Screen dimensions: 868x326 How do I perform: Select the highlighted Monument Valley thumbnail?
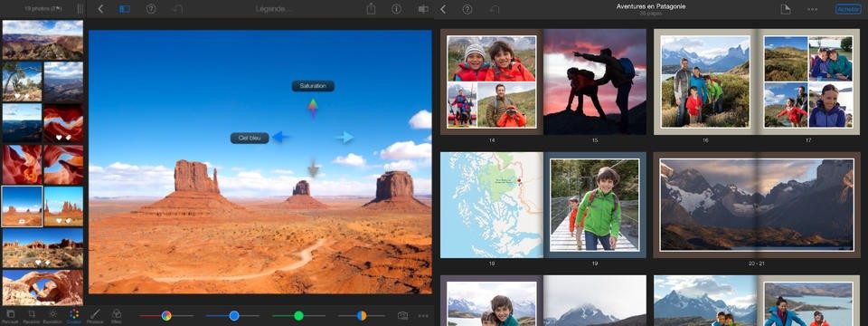pos(22,206)
